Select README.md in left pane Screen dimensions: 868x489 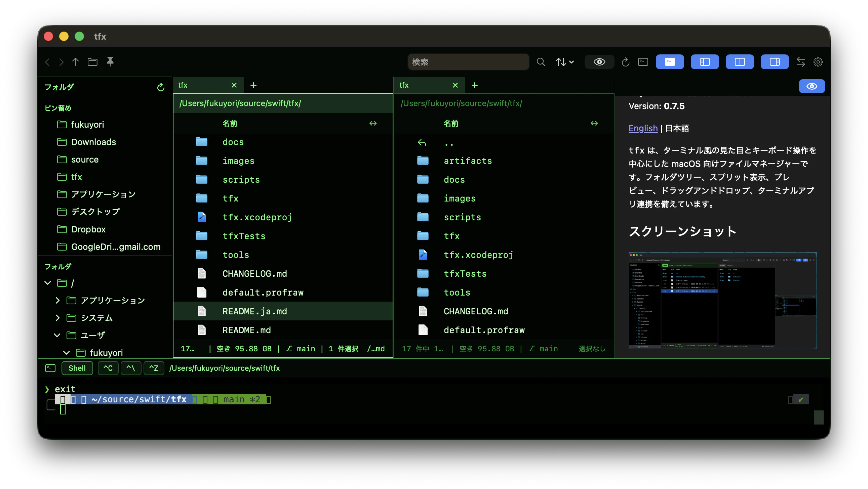283,330
